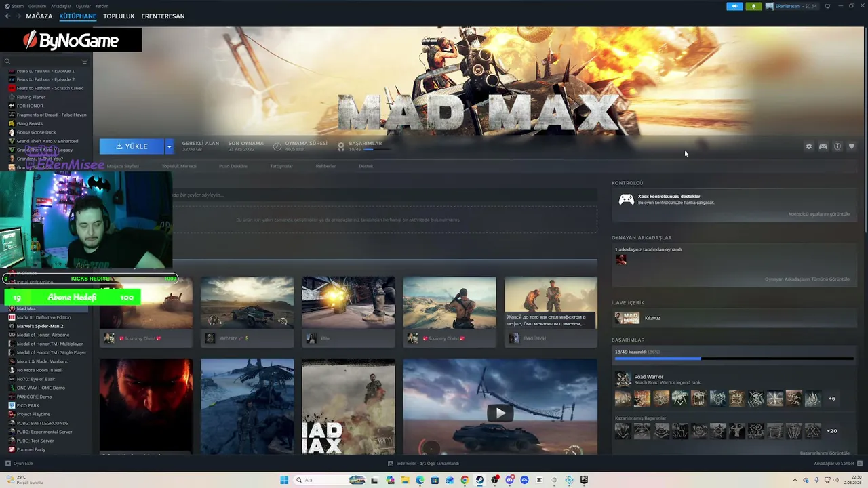Open the Oyunlar menu

[83, 6]
